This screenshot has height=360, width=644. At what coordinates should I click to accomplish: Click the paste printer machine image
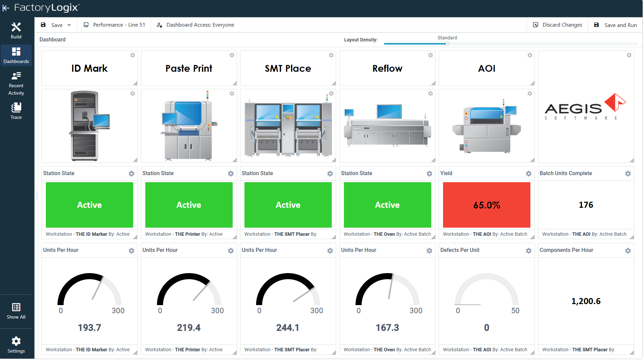point(189,126)
